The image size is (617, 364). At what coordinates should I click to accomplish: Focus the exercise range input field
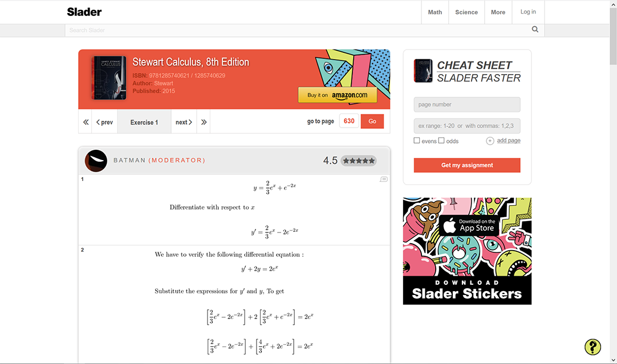[466, 126]
